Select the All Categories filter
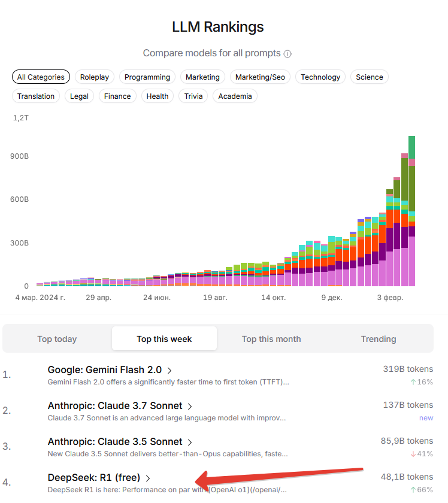448x503 pixels. click(41, 77)
